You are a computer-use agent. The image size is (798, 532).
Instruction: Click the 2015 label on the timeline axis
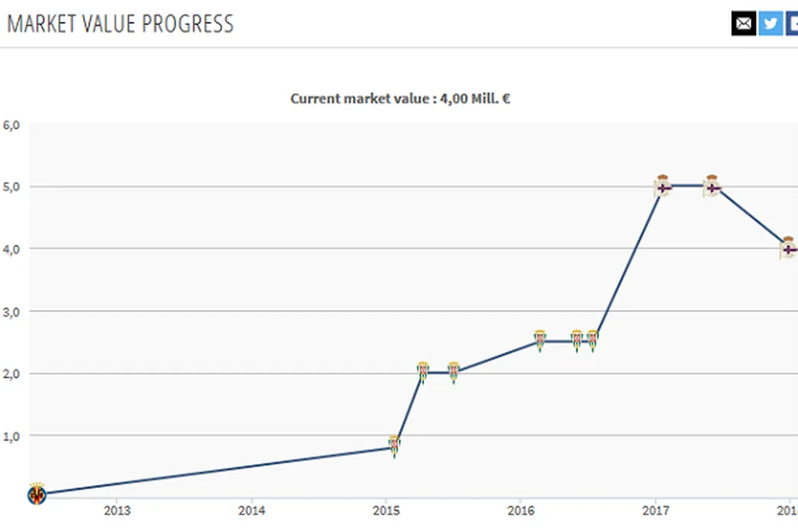coord(386,509)
